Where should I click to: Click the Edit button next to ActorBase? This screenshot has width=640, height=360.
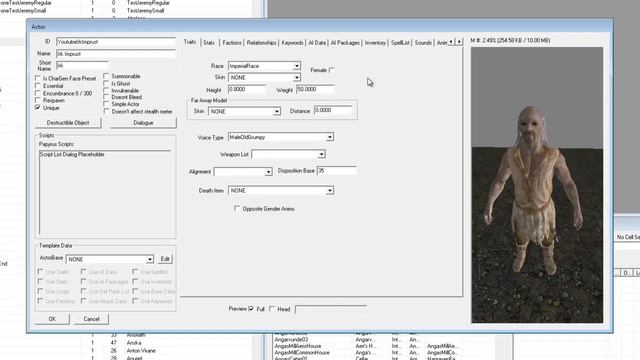point(165,259)
